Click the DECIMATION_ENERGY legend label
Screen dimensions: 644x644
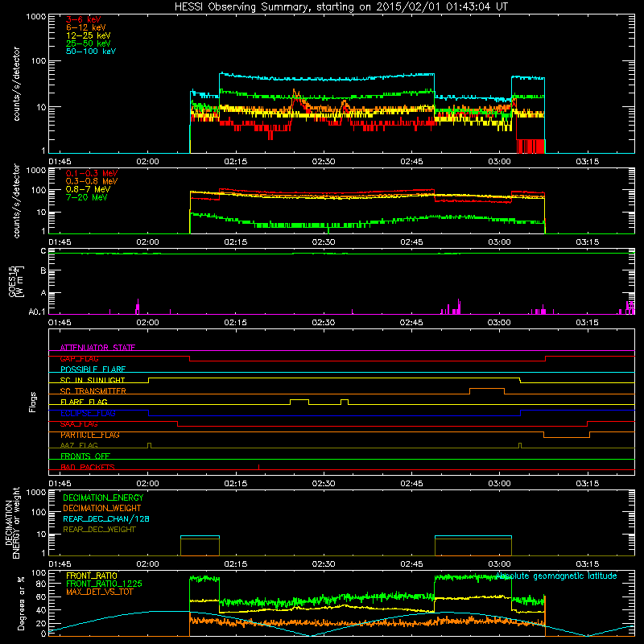click(103, 497)
